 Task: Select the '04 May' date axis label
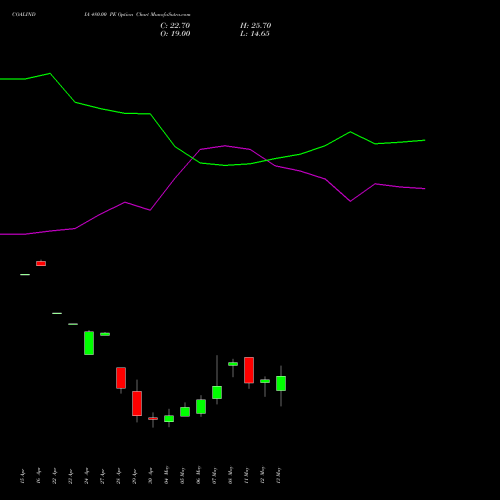click(166, 475)
